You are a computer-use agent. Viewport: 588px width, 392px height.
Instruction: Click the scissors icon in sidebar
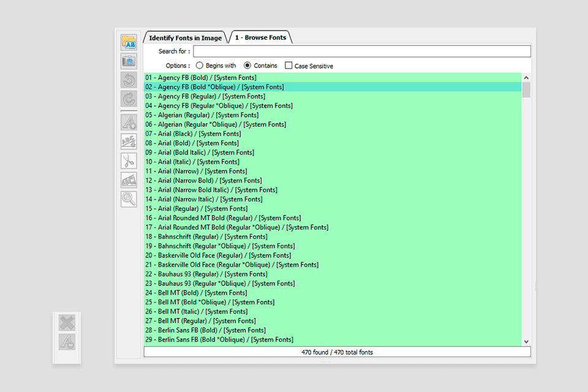click(129, 160)
